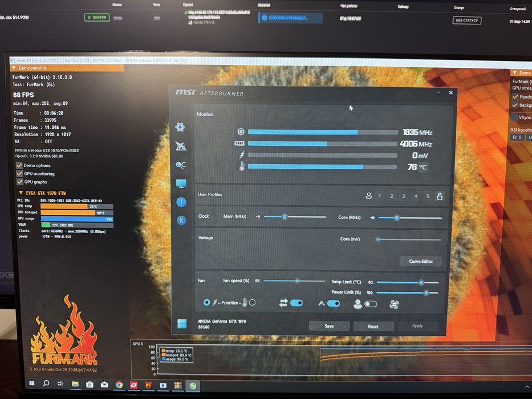532x399 pixels.
Task: Click the Temp Limit slider handle
Action: [x=421, y=282]
